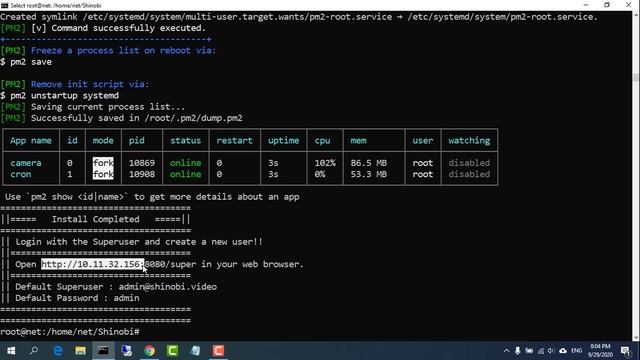Click the 53.3 MB memory value
640x360 pixels.
click(368, 174)
